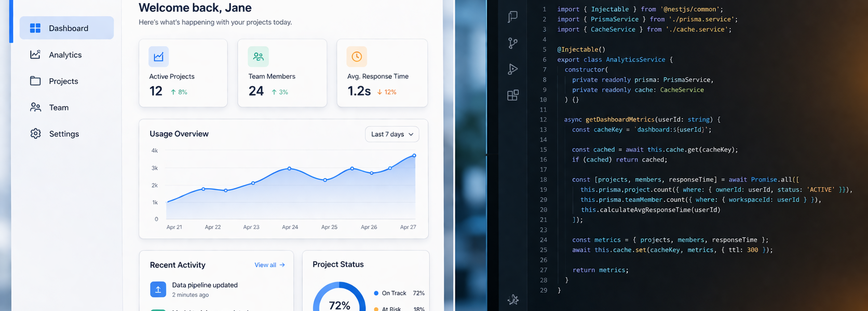
Task: Click the flag icon atop the editor activity bar
Action: pos(512,17)
